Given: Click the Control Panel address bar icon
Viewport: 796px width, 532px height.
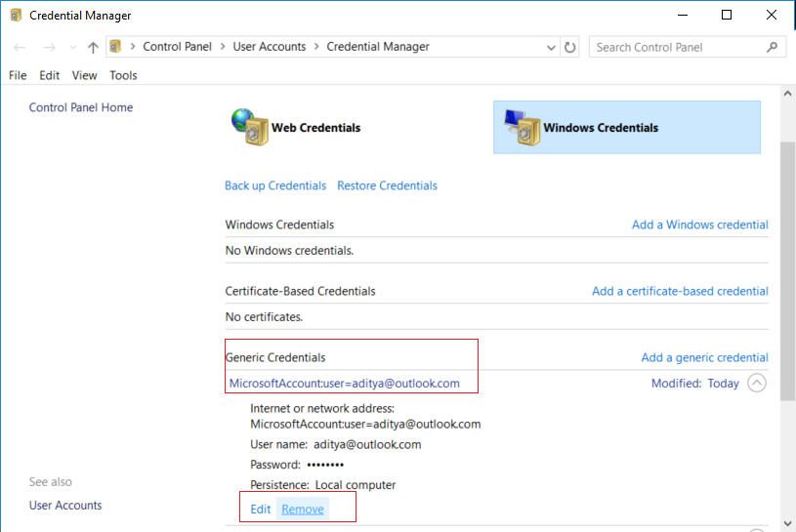Looking at the screenshot, I should [116, 47].
